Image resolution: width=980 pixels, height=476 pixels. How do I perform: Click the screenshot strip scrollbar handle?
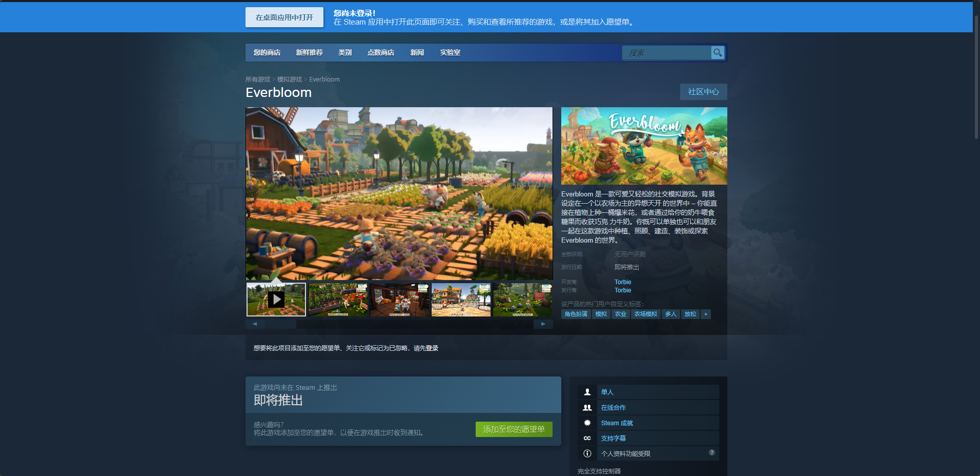[281, 324]
